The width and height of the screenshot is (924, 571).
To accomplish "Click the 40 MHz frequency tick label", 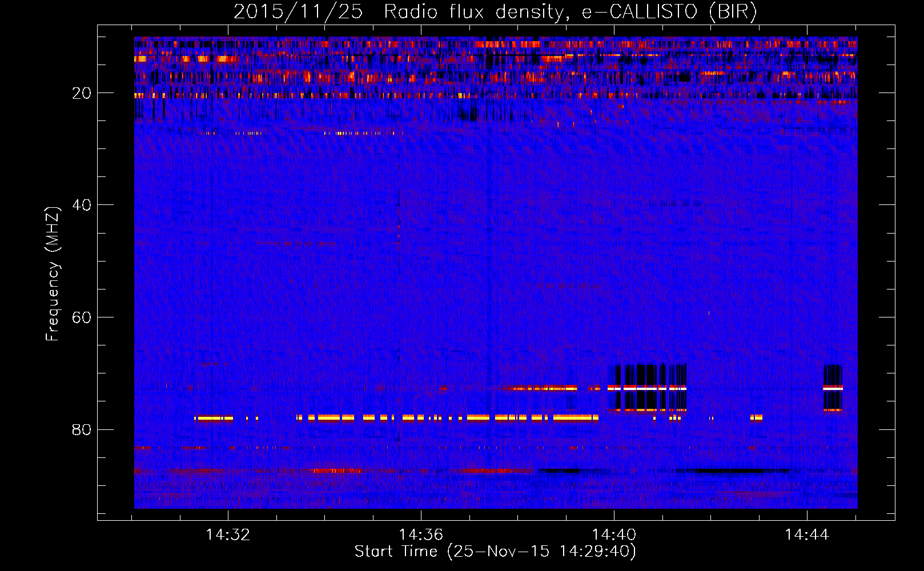I will [x=82, y=205].
